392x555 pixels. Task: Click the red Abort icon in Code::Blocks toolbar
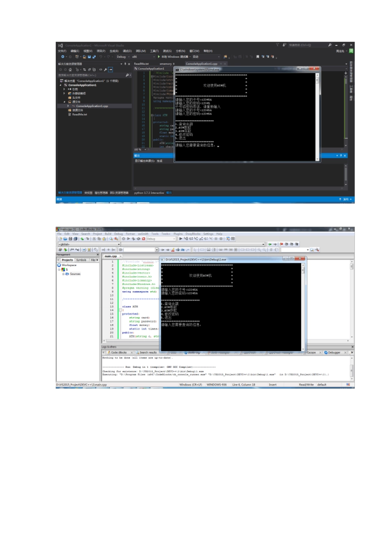pyautogui.click(x=144, y=239)
